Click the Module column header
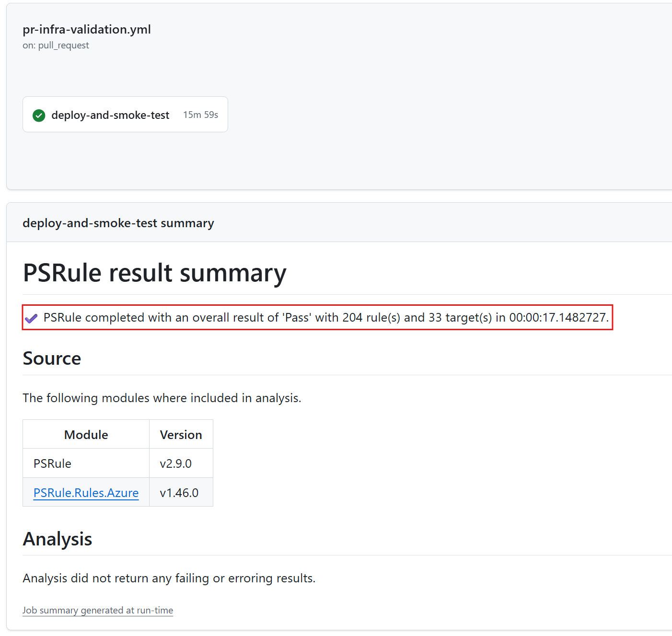 (86, 435)
